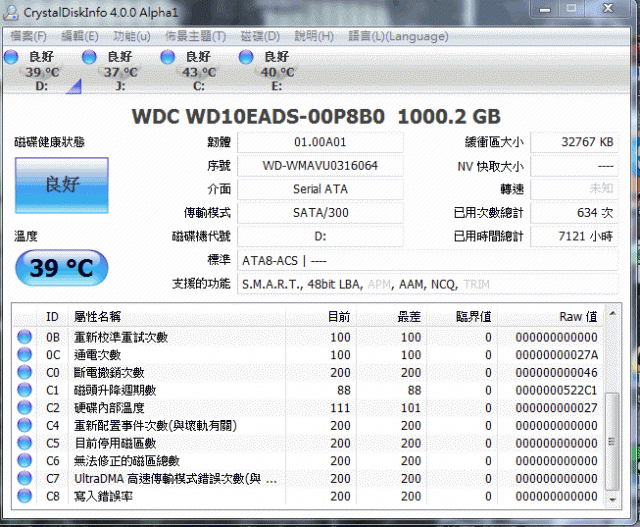Viewport: 640px width, 527px height.
Task: Click the Raw 值 column header
Action: click(x=551, y=317)
